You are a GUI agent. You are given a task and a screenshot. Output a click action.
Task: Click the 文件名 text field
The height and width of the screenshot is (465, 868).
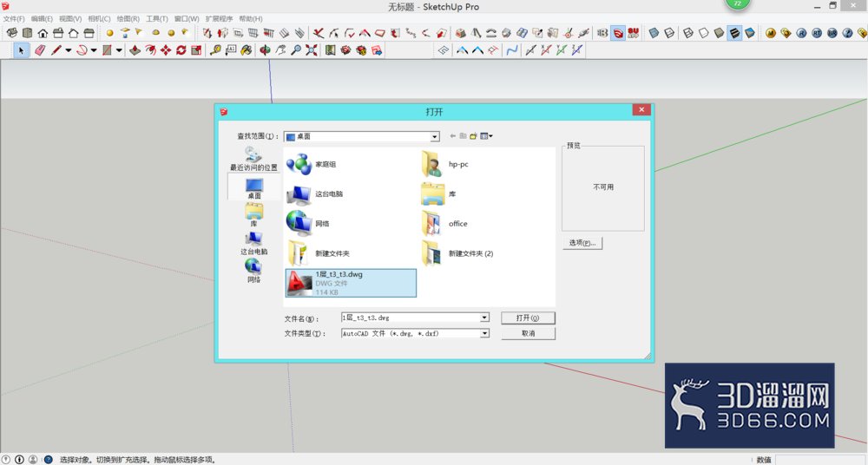[411, 318]
